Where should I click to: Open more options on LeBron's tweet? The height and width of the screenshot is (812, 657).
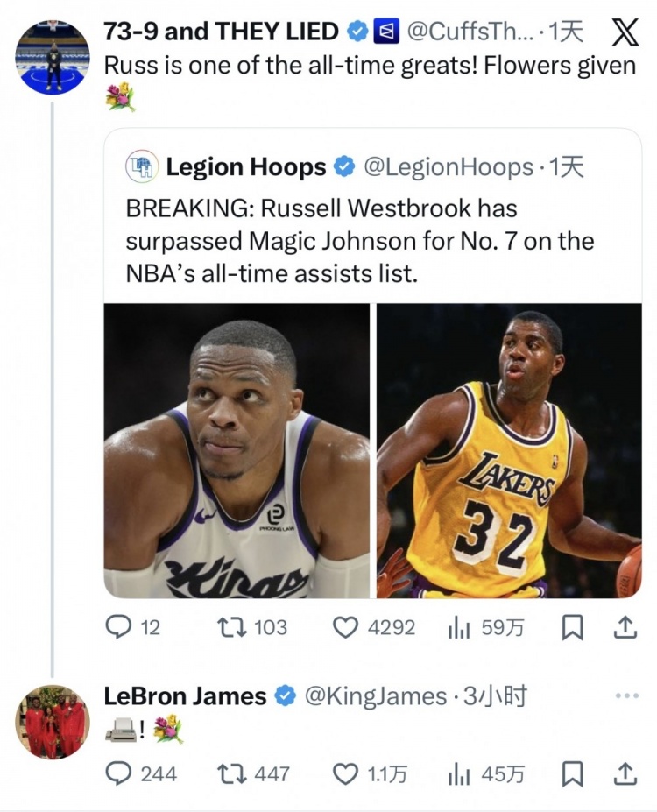pos(626,696)
